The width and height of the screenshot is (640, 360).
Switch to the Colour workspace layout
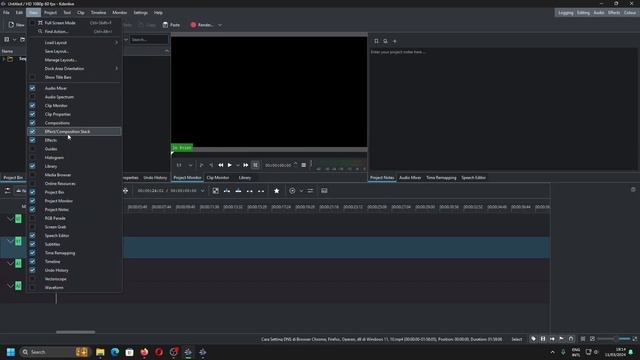629,13
